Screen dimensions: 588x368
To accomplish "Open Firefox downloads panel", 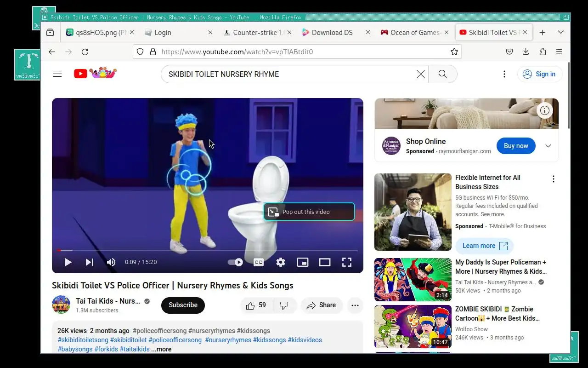I will click(526, 52).
